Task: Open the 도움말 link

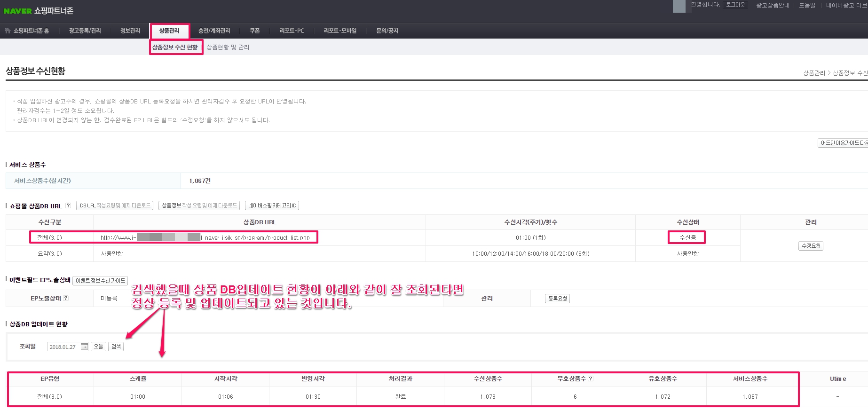Action: click(x=807, y=5)
